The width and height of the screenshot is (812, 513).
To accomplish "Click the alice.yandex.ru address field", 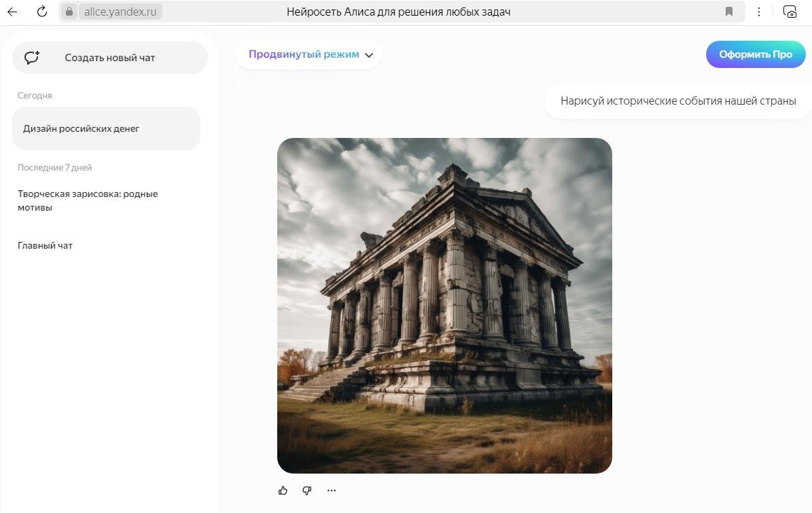I will 120,12.
